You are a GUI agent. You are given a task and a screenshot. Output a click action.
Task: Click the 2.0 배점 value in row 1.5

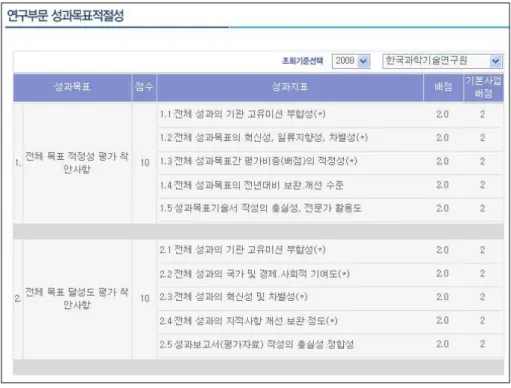pyautogui.click(x=442, y=209)
